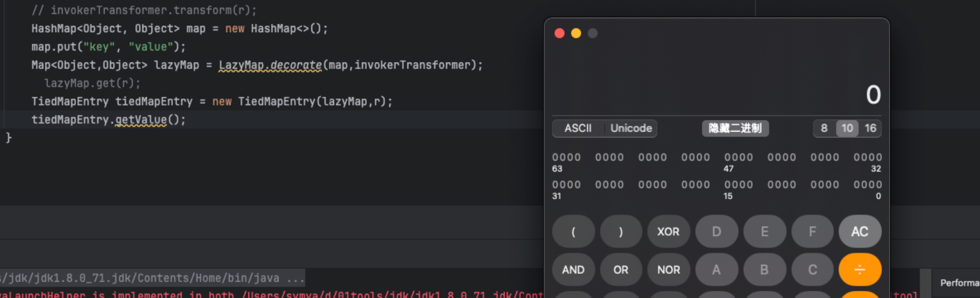Click the OR operator key
The image size is (980, 298).
tap(621, 270)
